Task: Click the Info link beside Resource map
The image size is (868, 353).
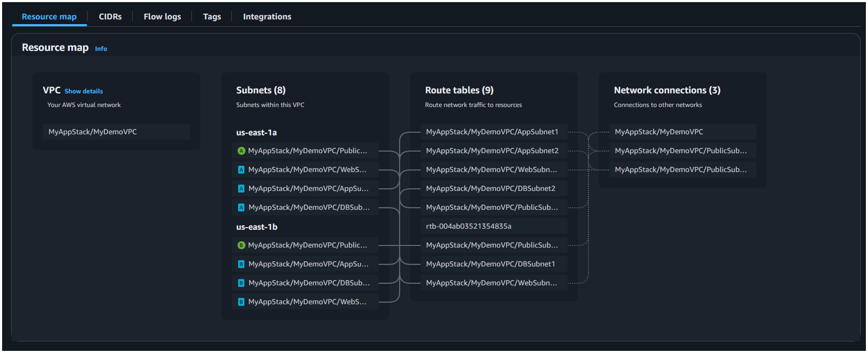Action: click(101, 49)
